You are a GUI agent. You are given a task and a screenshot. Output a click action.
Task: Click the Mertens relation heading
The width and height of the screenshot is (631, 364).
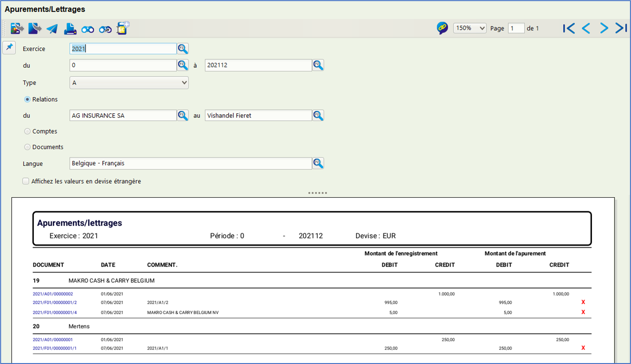[x=79, y=326]
